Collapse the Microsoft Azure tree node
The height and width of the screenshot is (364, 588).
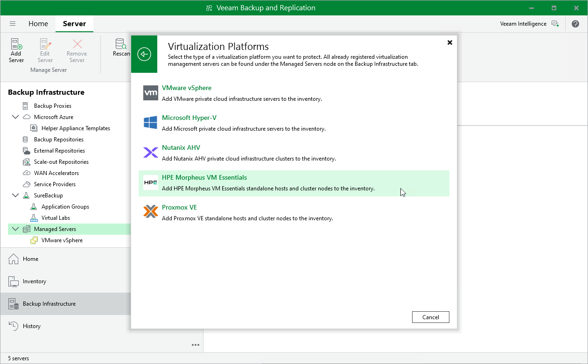15,117
